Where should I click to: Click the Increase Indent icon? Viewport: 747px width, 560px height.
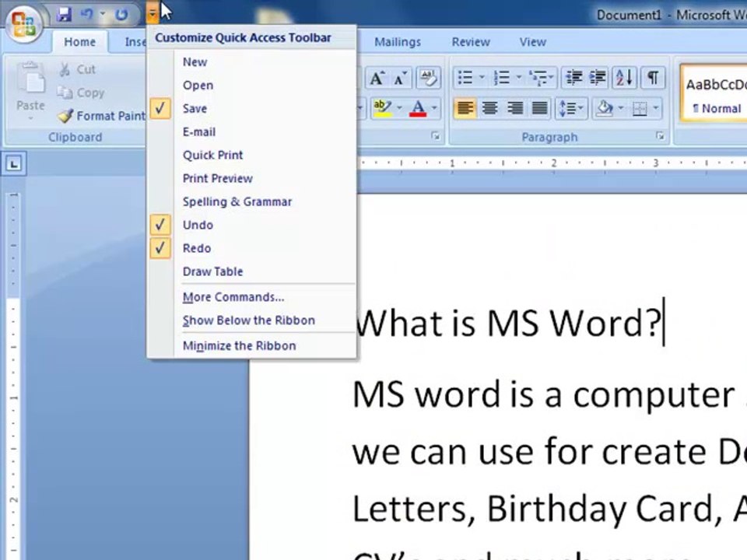pyautogui.click(x=597, y=78)
